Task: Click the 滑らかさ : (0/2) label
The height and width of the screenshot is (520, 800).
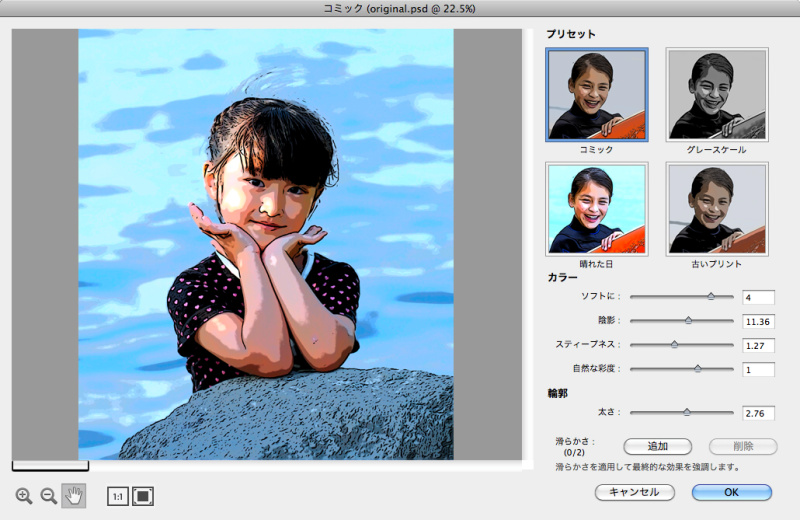Action: click(x=575, y=447)
